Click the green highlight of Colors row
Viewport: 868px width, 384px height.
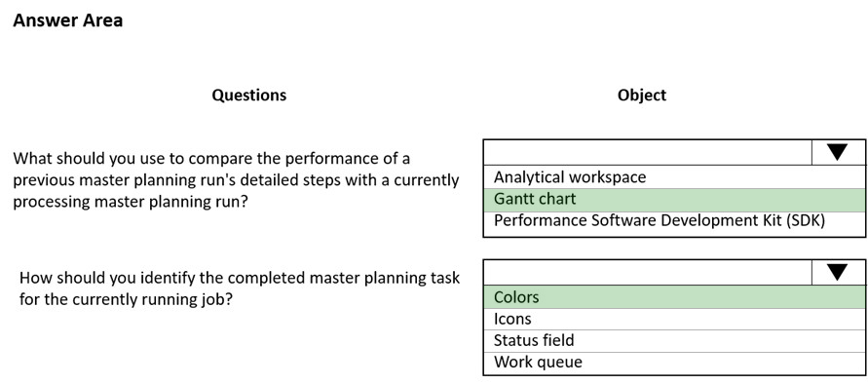tap(674, 297)
